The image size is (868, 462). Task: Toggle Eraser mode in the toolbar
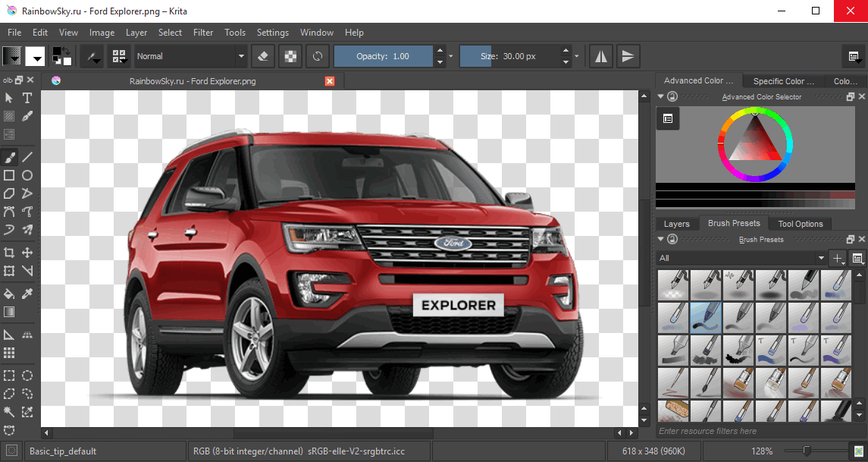pos(263,56)
